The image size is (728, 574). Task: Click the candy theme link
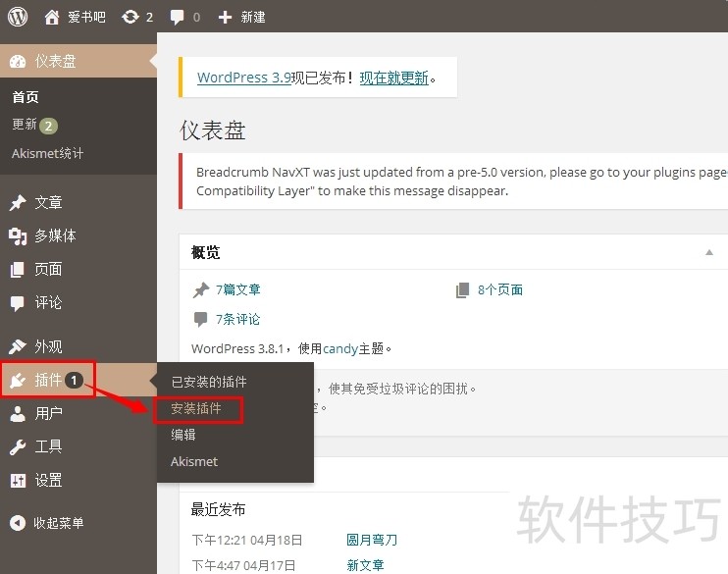pyautogui.click(x=340, y=348)
